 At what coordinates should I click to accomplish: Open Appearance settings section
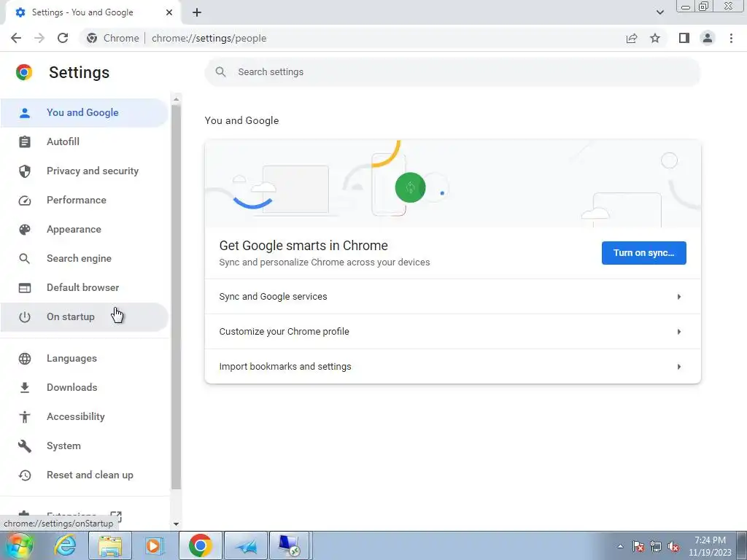(x=84, y=230)
